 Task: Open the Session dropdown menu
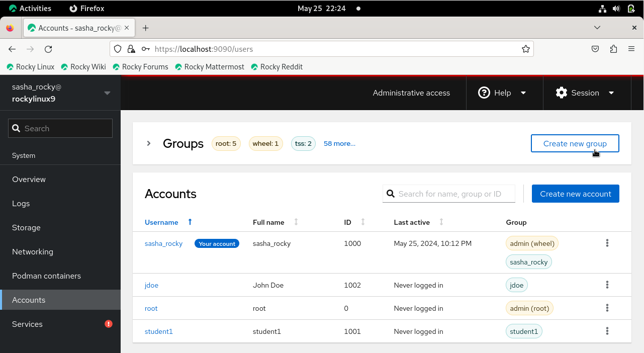pos(585,93)
